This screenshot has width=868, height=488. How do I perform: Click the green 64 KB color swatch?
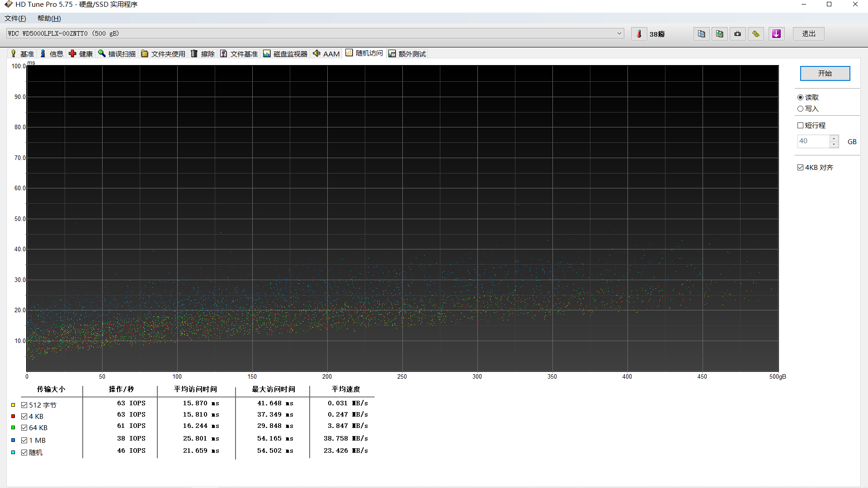13,428
